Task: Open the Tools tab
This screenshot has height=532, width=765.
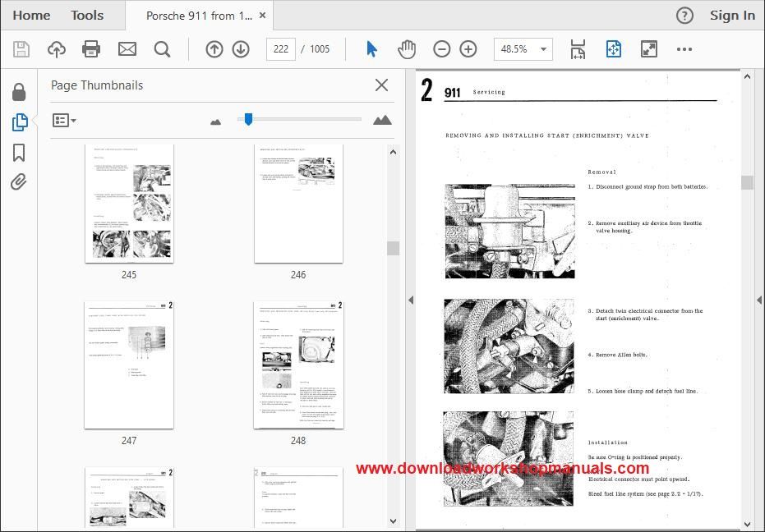Action: [87, 15]
